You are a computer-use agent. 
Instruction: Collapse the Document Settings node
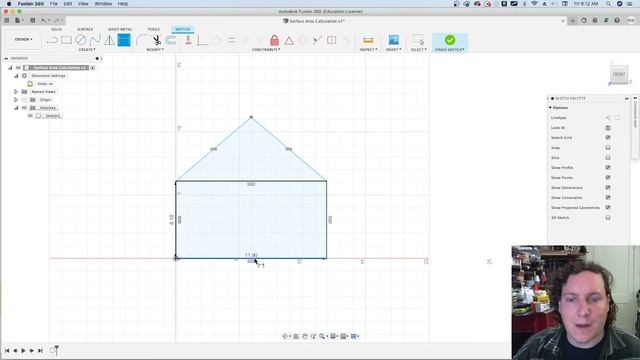click(16, 76)
